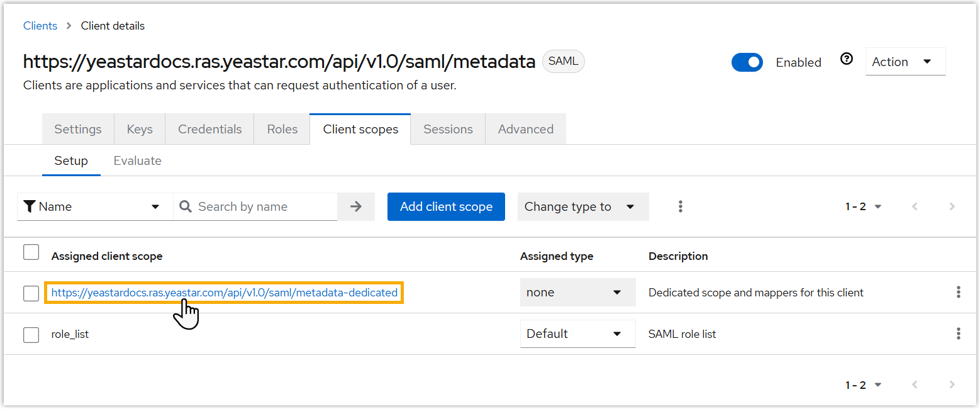The width and height of the screenshot is (980, 409).
Task: Open the toolbar kebab menu icon
Action: point(680,206)
